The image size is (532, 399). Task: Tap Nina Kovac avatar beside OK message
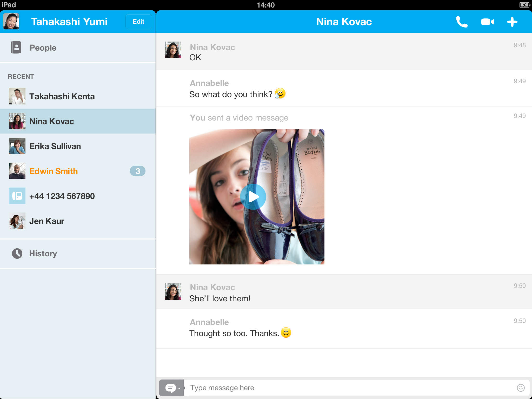click(173, 50)
